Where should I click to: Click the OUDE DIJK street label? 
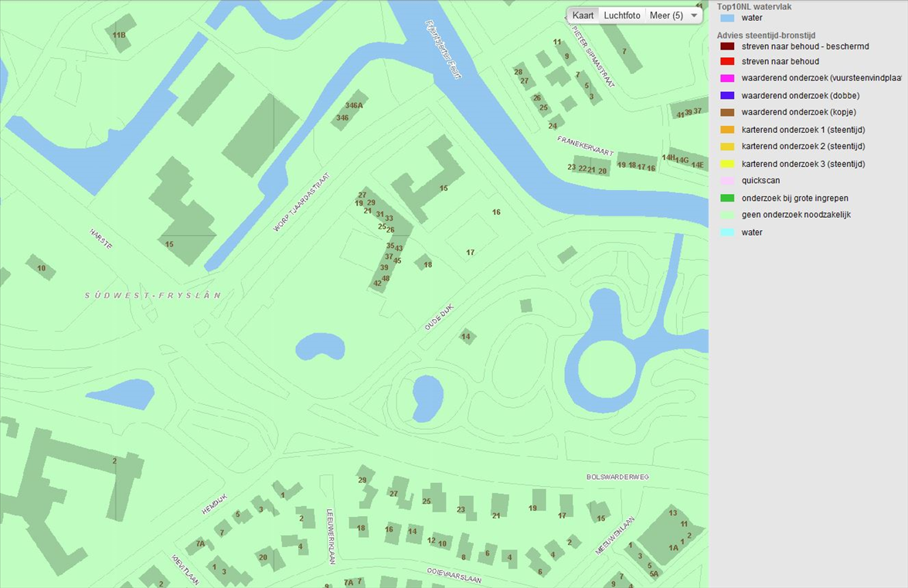439,317
